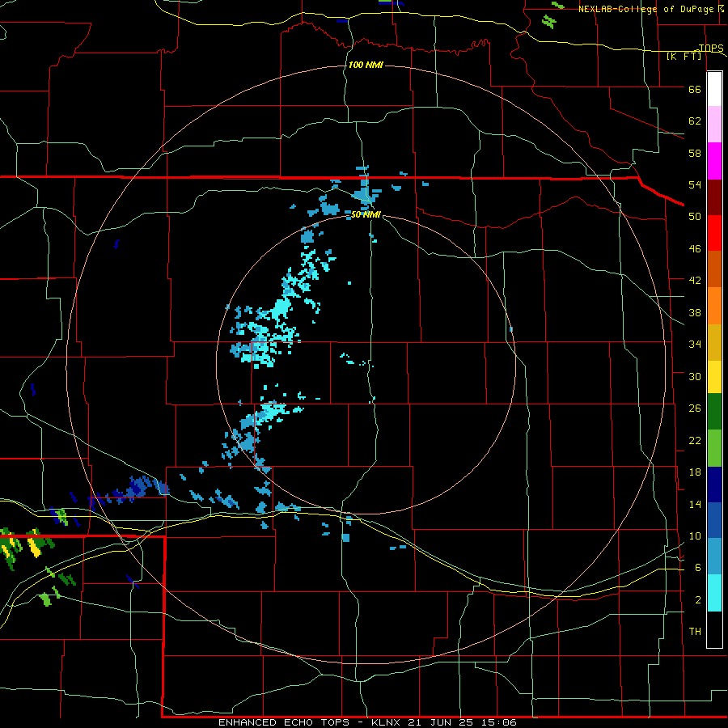Click the black TH segment of the scale
Image resolution: width=728 pixels, height=728 pixels.
(x=714, y=629)
